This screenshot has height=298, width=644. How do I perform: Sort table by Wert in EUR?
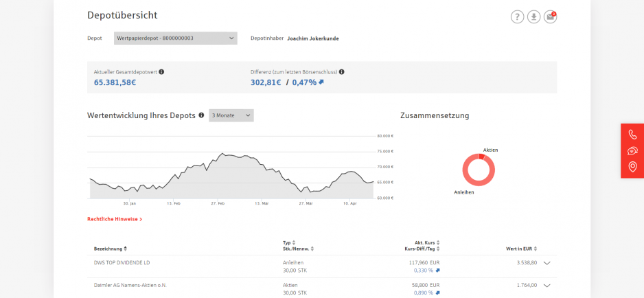click(536, 249)
